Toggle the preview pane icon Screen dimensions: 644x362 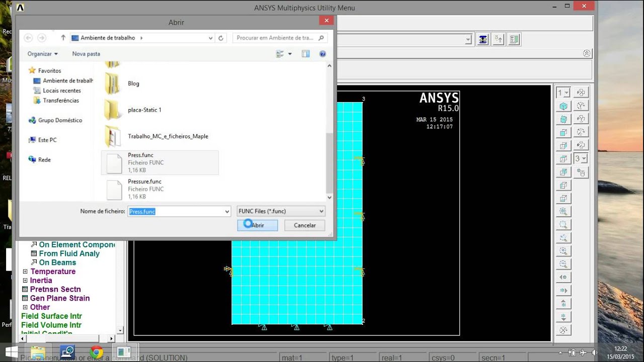[x=305, y=54]
